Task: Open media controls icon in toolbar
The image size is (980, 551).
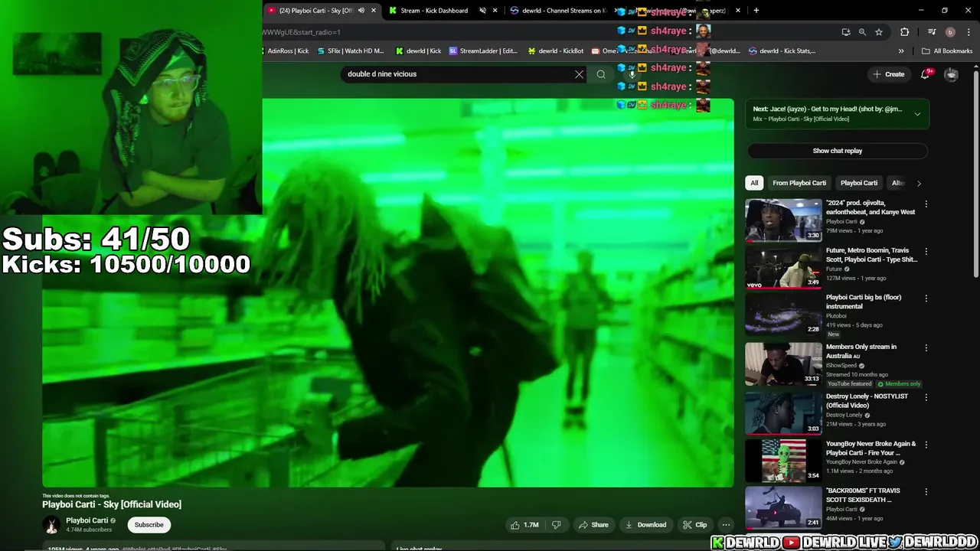Action: 932,32
